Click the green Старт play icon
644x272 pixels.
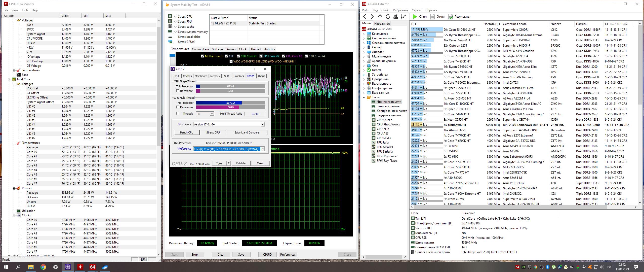(415, 17)
